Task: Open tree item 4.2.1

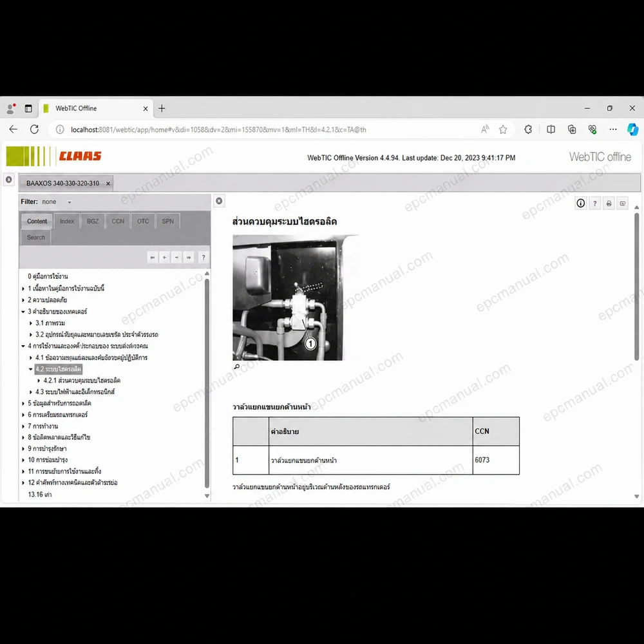Action: [x=82, y=381]
